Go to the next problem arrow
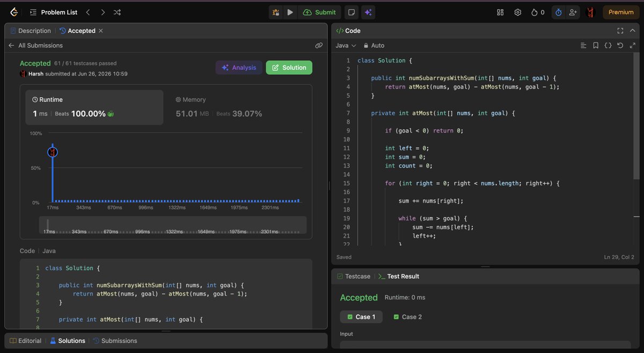The height and width of the screenshot is (353, 644). 103,12
